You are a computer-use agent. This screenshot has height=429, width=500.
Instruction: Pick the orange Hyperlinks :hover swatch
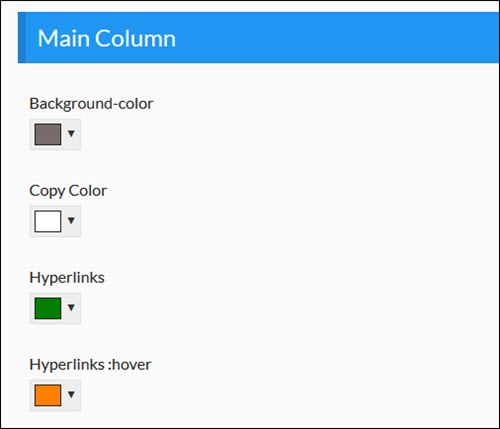(x=48, y=395)
